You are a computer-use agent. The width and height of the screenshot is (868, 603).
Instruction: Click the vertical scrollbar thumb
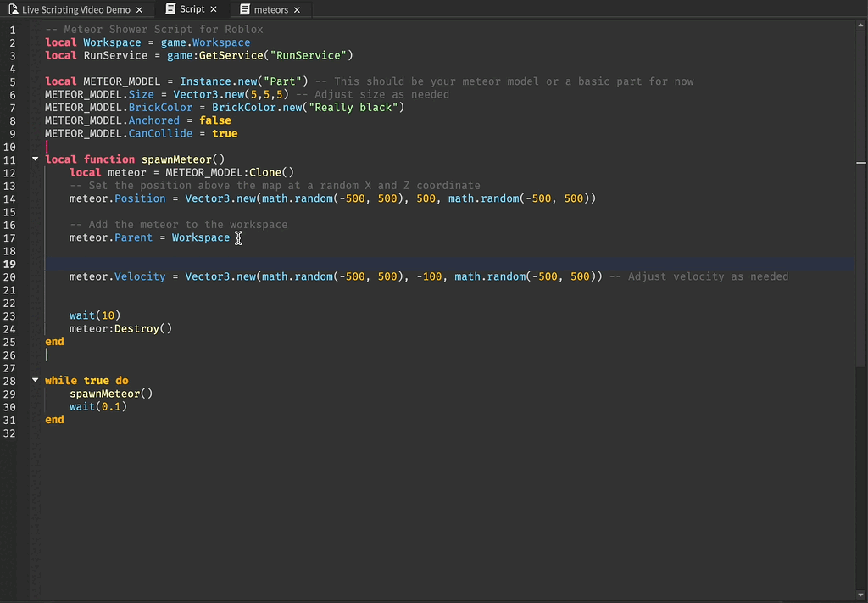(861, 199)
